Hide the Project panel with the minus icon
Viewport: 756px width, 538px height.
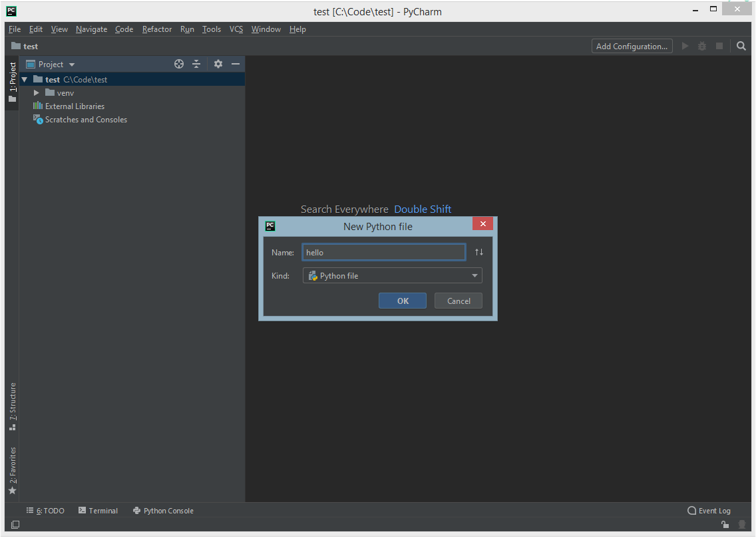[x=236, y=64]
